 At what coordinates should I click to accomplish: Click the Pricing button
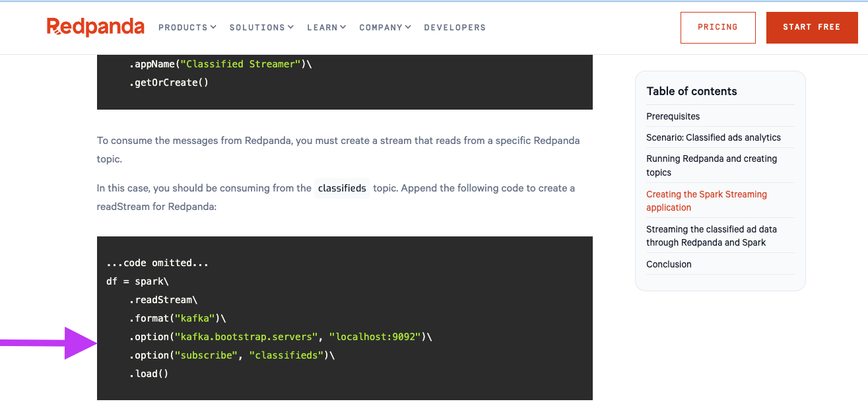718,27
